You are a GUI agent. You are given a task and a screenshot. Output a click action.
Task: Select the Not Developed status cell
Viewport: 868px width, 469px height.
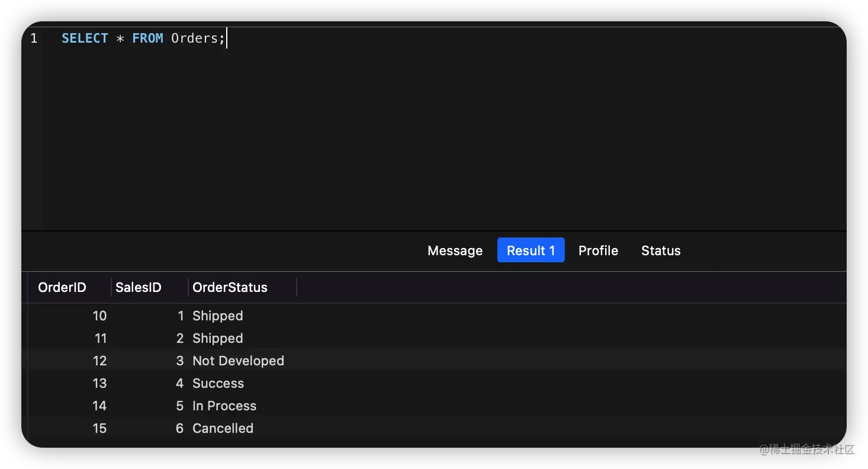pyautogui.click(x=239, y=361)
